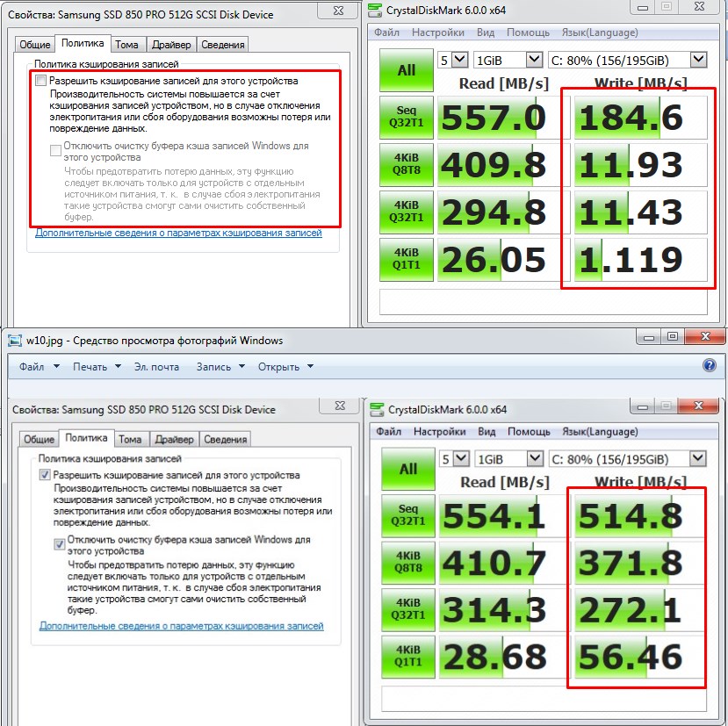Open Вид menu in CrystalDiskMark showing 184.6 write
728x726 pixels.
click(x=485, y=32)
